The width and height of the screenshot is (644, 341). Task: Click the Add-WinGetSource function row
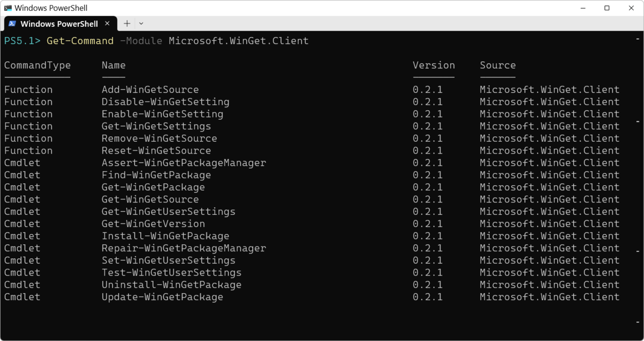pyautogui.click(x=150, y=89)
